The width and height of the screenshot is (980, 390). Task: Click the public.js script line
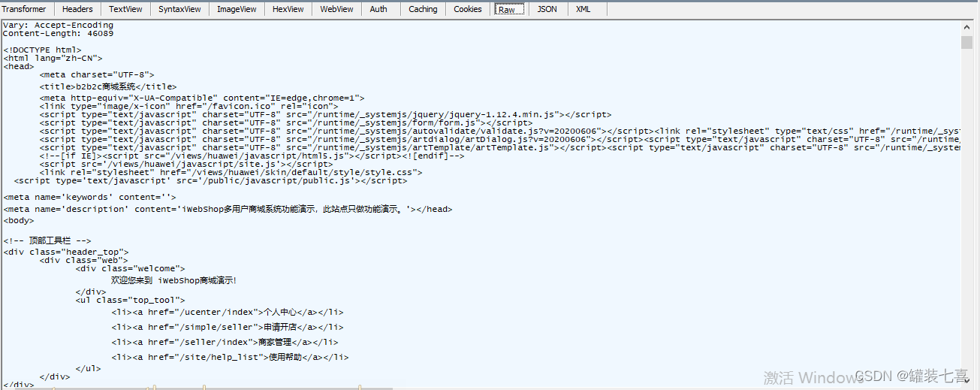pyautogui.click(x=210, y=180)
